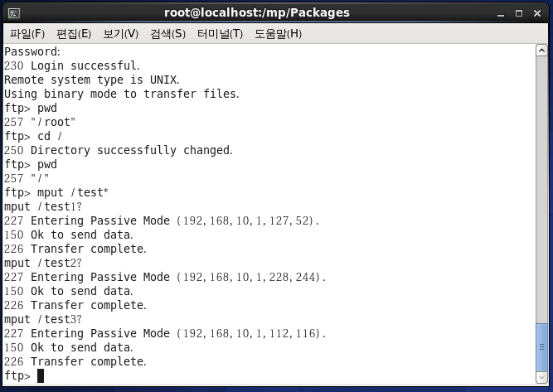Open the 도움말(H) menu
Viewport: 553px width, 392px height.
pyautogui.click(x=278, y=34)
